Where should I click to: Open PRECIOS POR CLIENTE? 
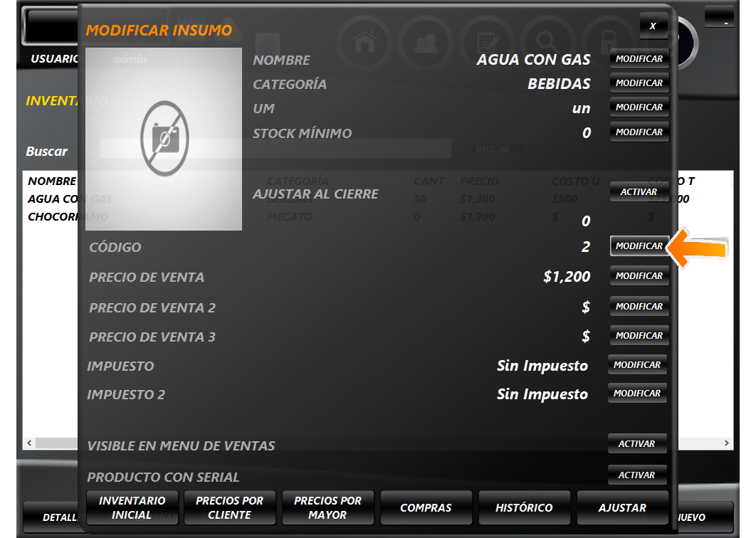click(x=229, y=507)
